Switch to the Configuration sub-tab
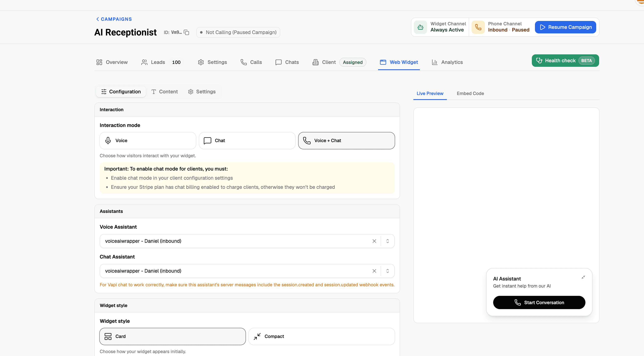 (x=121, y=92)
